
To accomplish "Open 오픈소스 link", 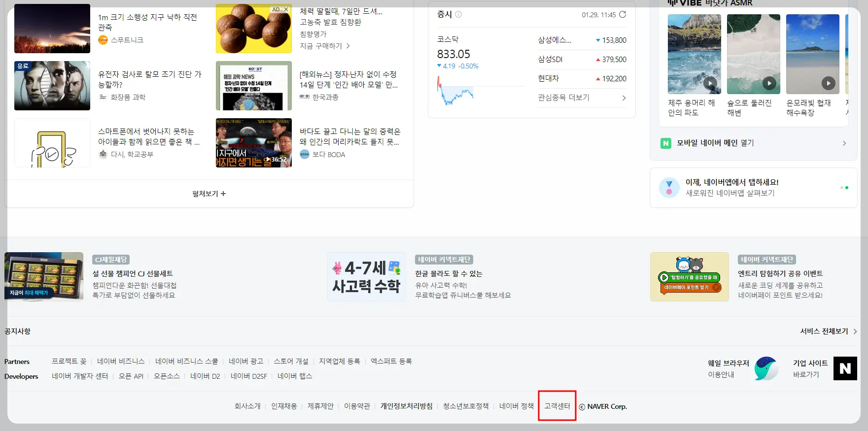I will (167, 376).
